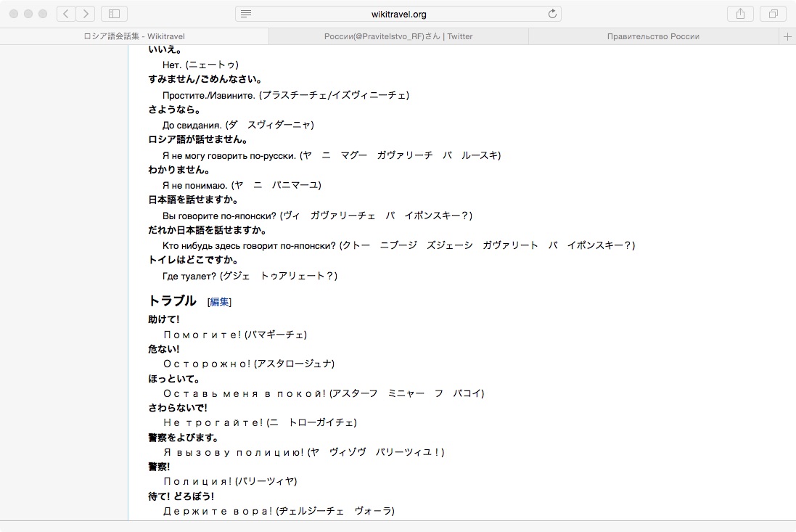
Task: Open Reader view icon in address bar
Action: pyautogui.click(x=246, y=14)
